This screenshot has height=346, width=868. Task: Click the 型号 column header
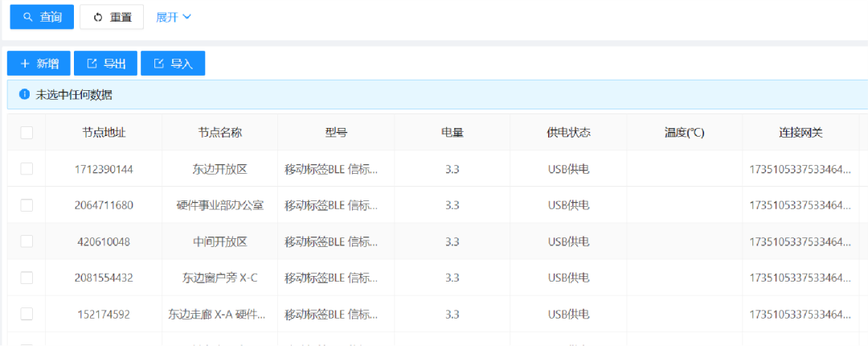[x=336, y=133]
